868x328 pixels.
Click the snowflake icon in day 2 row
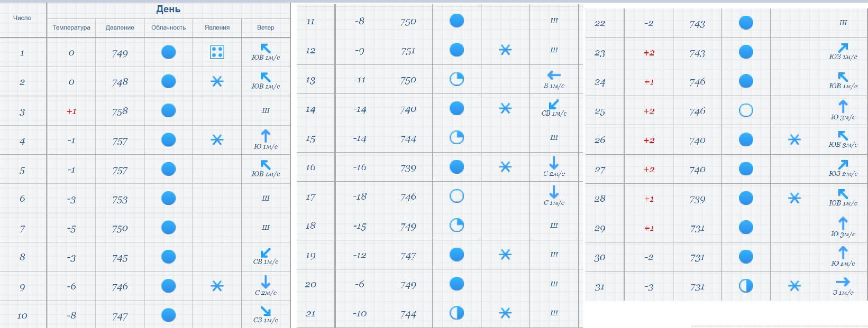click(217, 81)
